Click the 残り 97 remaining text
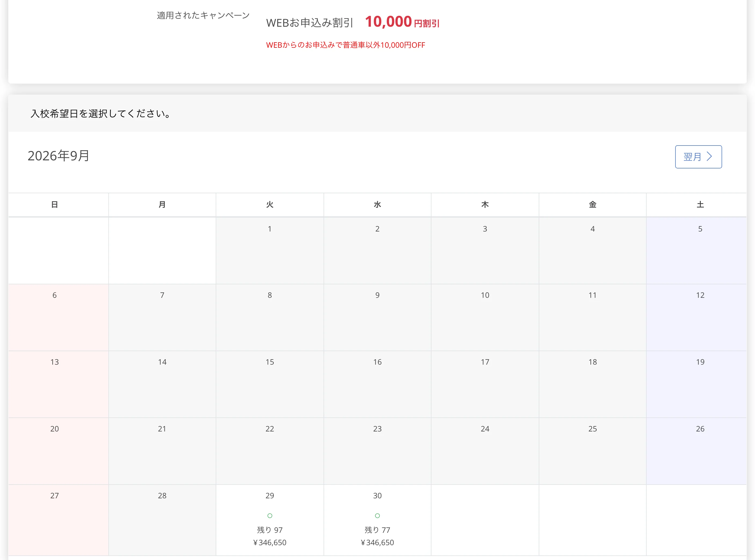This screenshot has height=560, width=755. (270, 530)
